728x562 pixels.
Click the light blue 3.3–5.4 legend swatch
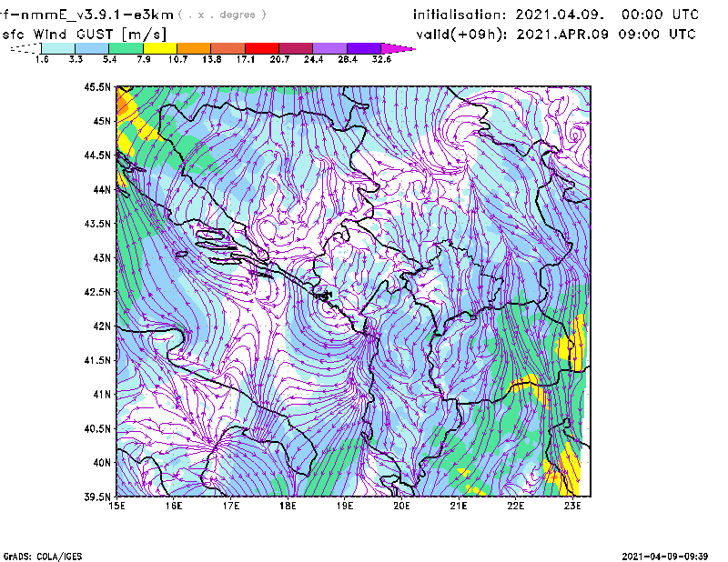click(x=92, y=48)
